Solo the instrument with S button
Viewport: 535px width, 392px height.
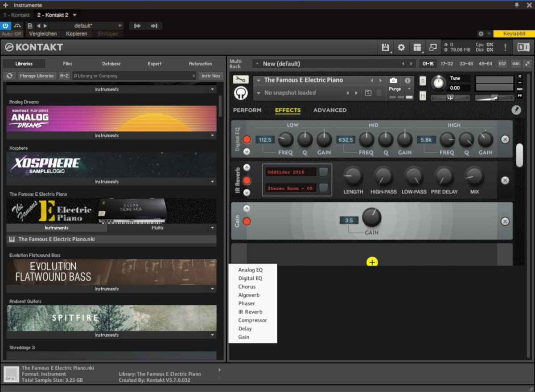pyautogui.click(x=423, y=81)
